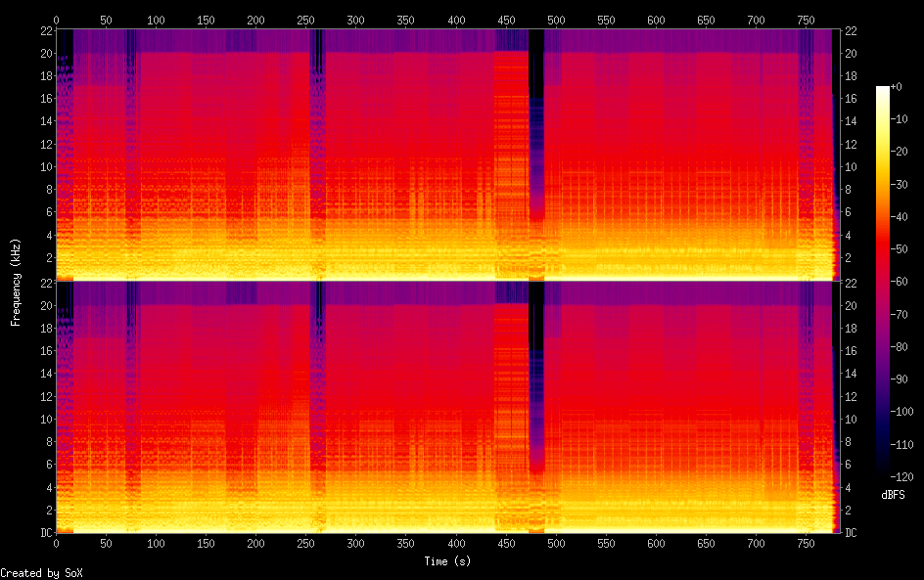This screenshot has height=580, width=924.
Task: Select the 100 mark on the top time axis
Action: point(156,20)
